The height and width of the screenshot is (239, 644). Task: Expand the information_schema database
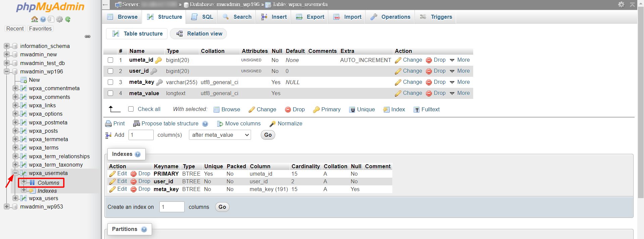point(6,46)
